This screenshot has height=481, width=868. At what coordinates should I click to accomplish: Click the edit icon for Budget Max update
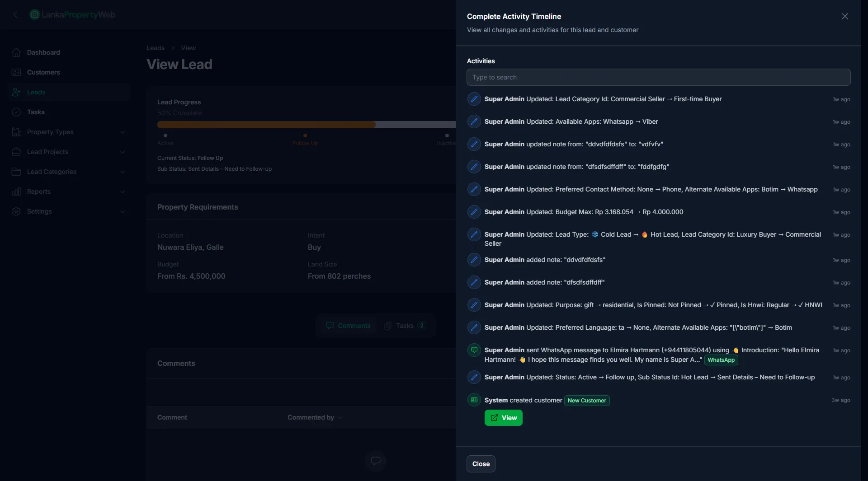coord(474,212)
